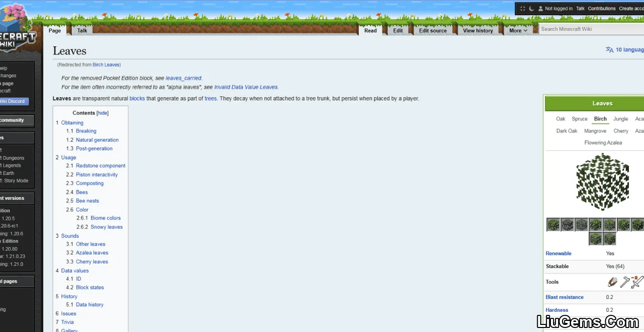The height and width of the screenshot is (332, 644).
Task: Jump to Sounds section in Contents
Action: click(x=70, y=236)
